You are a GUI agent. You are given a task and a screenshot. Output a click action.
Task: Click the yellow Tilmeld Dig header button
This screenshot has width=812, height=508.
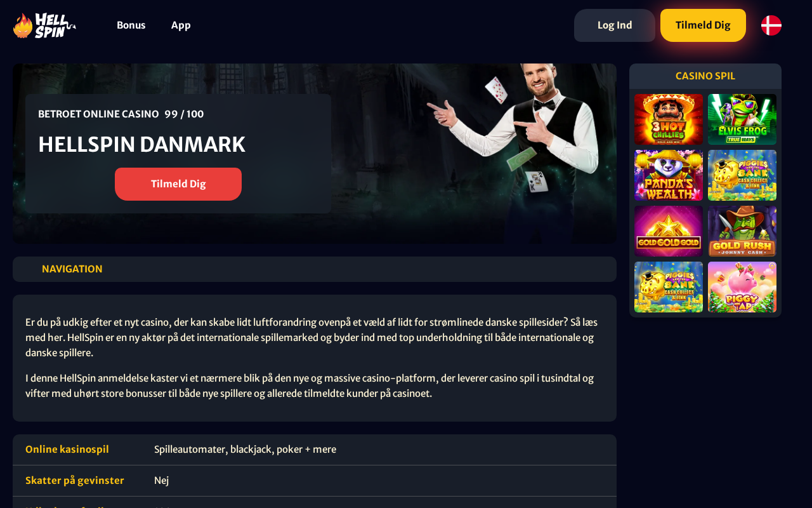tap(703, 25)
